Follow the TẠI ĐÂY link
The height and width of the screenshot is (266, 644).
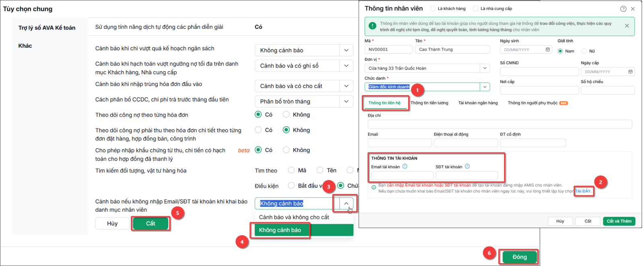[x=583, y=191]
